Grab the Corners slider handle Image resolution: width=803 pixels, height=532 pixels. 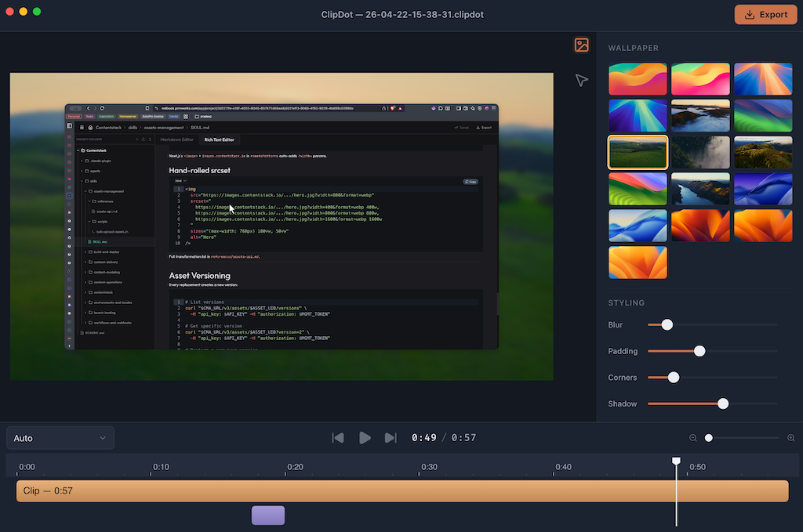[x=674, y=377]
